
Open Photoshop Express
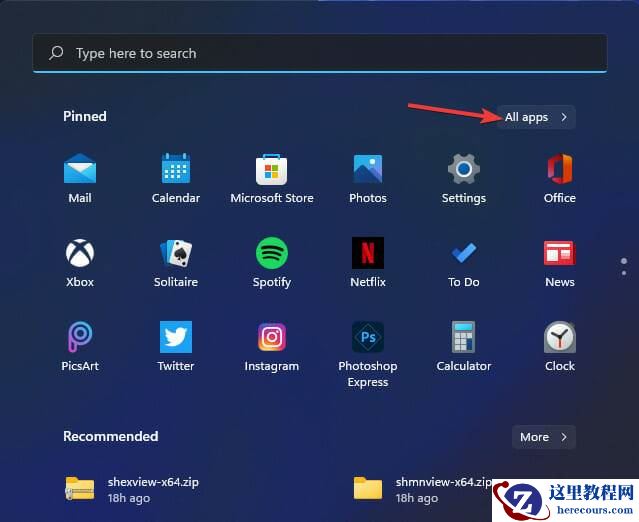(x=368, y=355)
